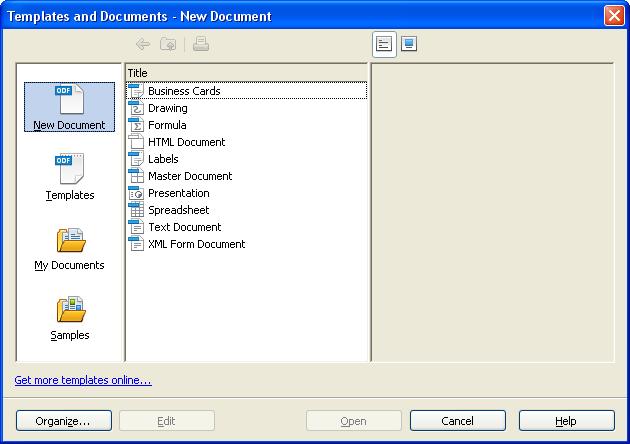
Task: Follow the Get more templates online link
Action: pos(83,380)
